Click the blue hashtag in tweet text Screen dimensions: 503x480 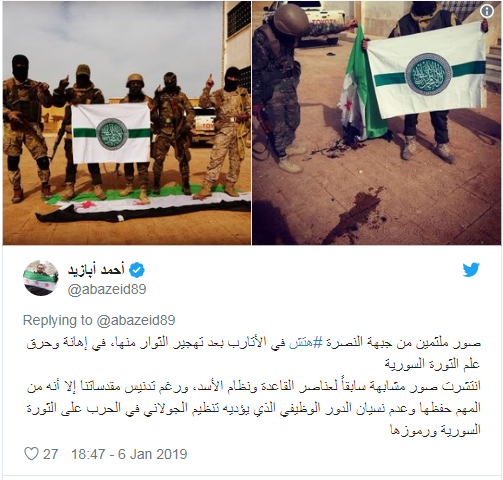click(x=301, y=343)
